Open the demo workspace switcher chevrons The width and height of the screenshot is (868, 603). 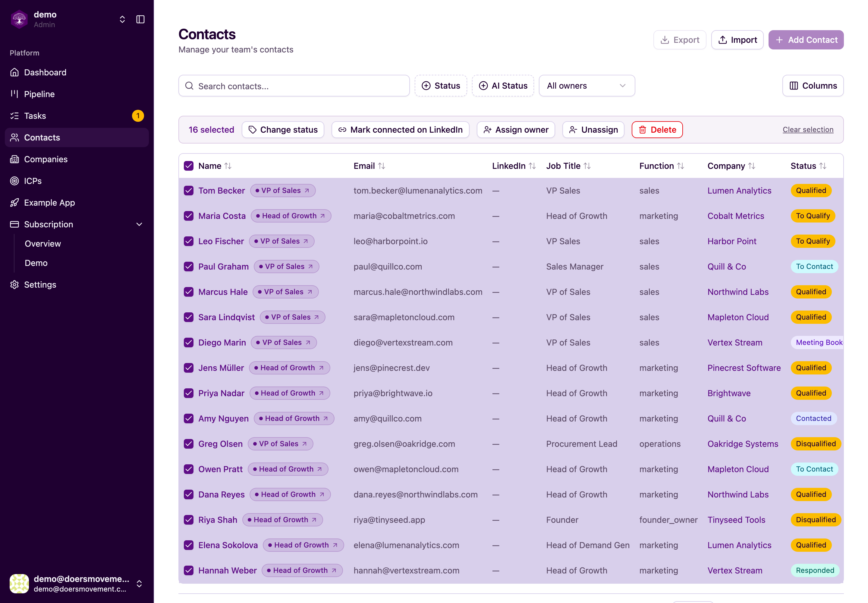click(x=122, y=19)
